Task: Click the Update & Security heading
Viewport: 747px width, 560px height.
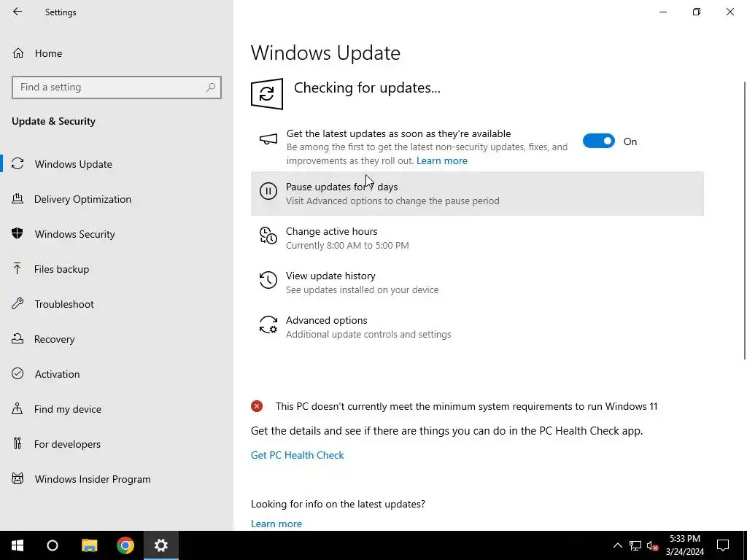Action: coord(53,121)
